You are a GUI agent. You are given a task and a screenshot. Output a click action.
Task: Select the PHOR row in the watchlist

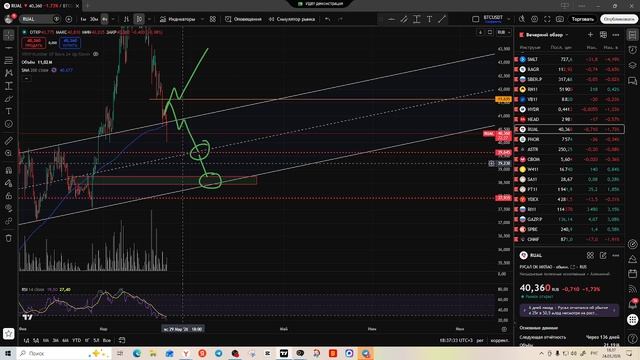point(569,139)
